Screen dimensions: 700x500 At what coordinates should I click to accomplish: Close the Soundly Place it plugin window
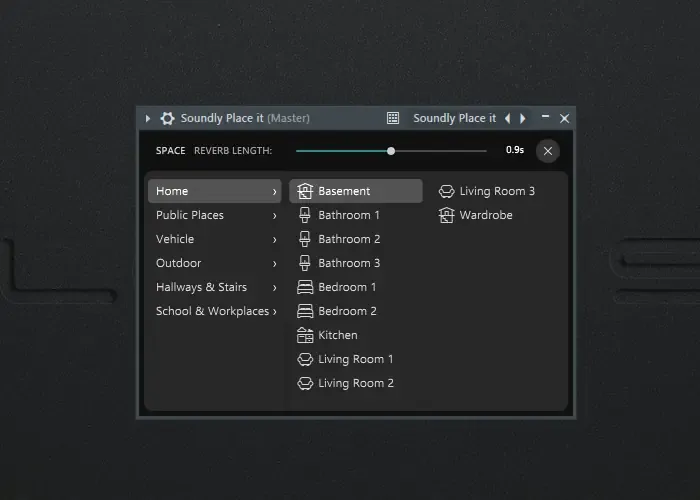pos(564,118)
